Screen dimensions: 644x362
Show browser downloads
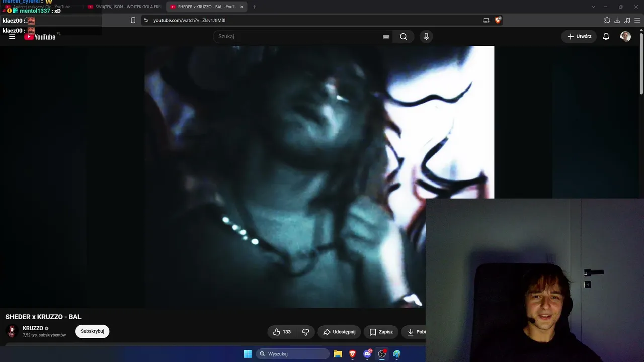617,20
